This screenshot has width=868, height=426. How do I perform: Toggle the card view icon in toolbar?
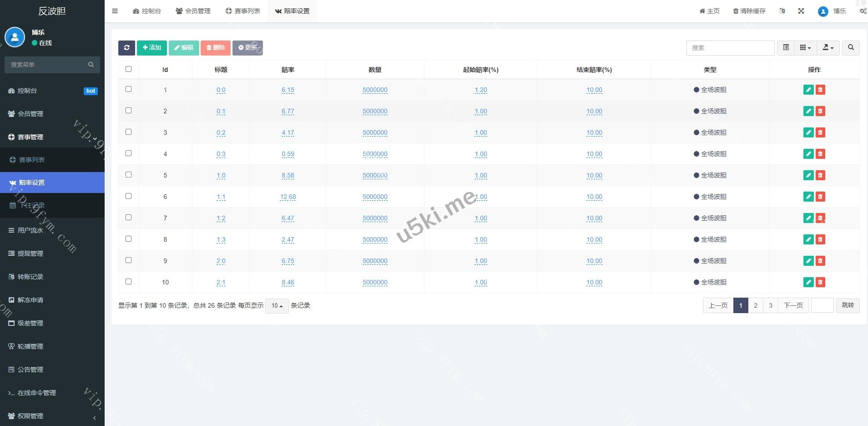[786, 48]
